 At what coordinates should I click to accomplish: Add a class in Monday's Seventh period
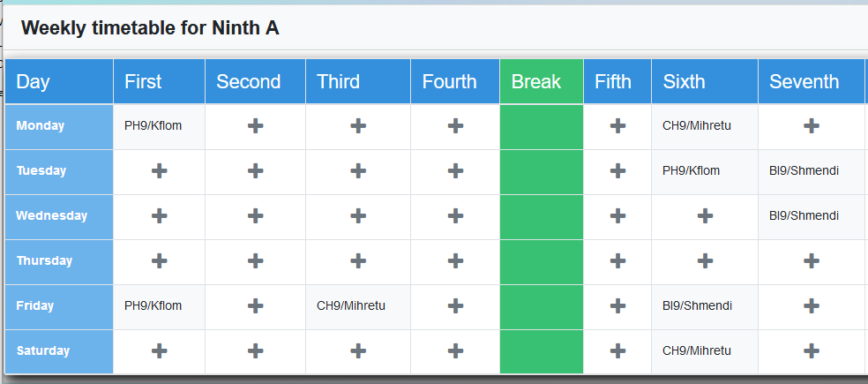(812, 126)
